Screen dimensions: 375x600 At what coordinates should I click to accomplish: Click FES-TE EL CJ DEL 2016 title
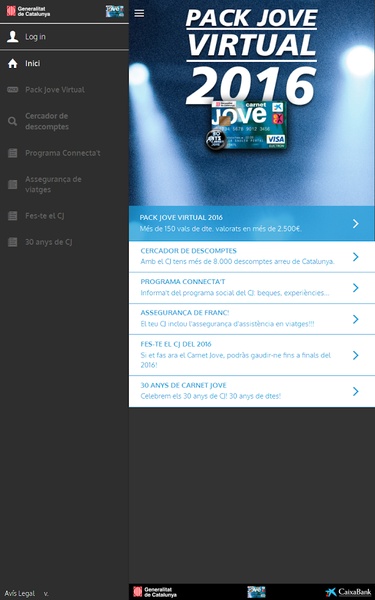click(176, 344)
